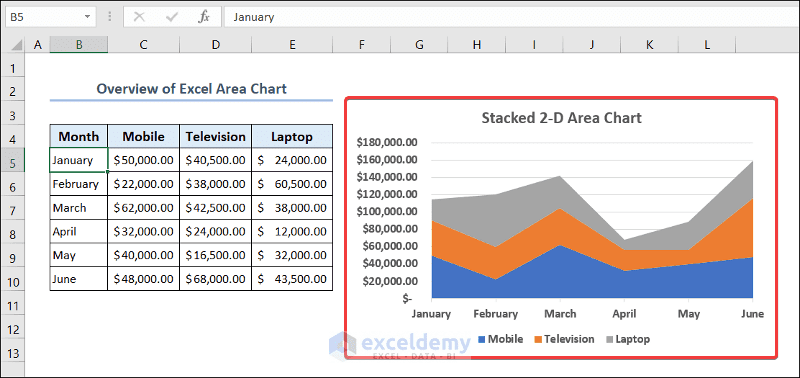This screenshot has width=800, height=378.
Task: Click the $60,500.00 Laptop cell
Action: pyautogui.click(x=292, y=184)
